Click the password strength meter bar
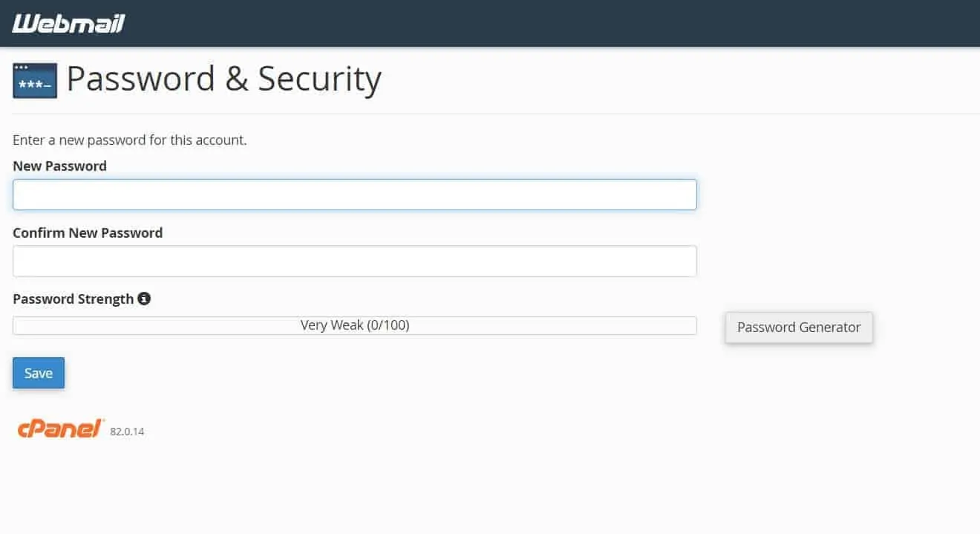This screenshot has width=980, height=534. click(355, 325)
